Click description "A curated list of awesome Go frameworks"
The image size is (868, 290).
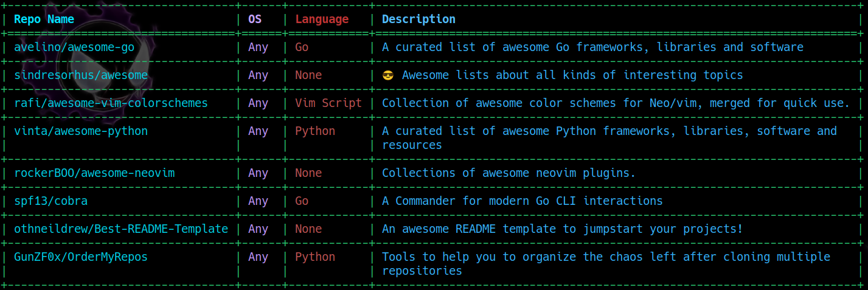592,47
